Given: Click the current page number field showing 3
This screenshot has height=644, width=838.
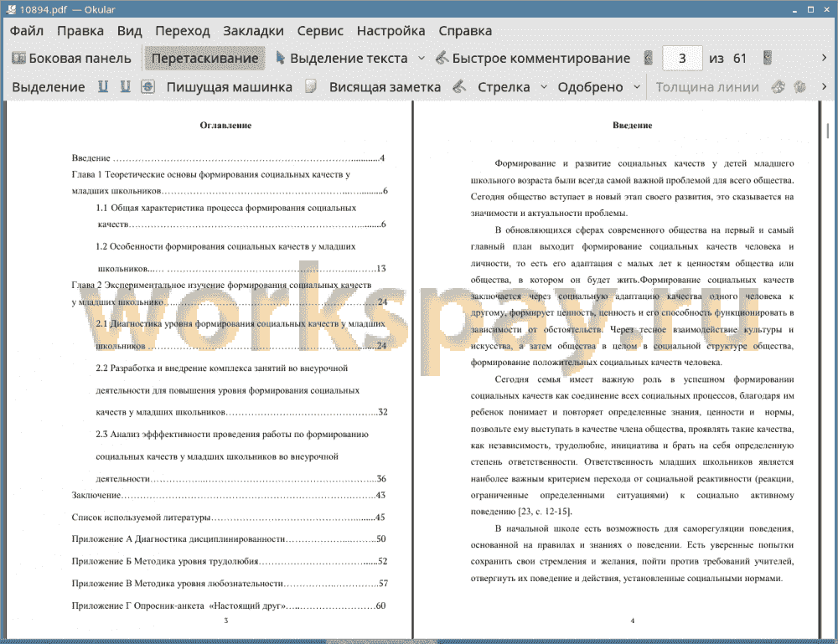Looking at the screenshot, I should [x=682, y=59].
